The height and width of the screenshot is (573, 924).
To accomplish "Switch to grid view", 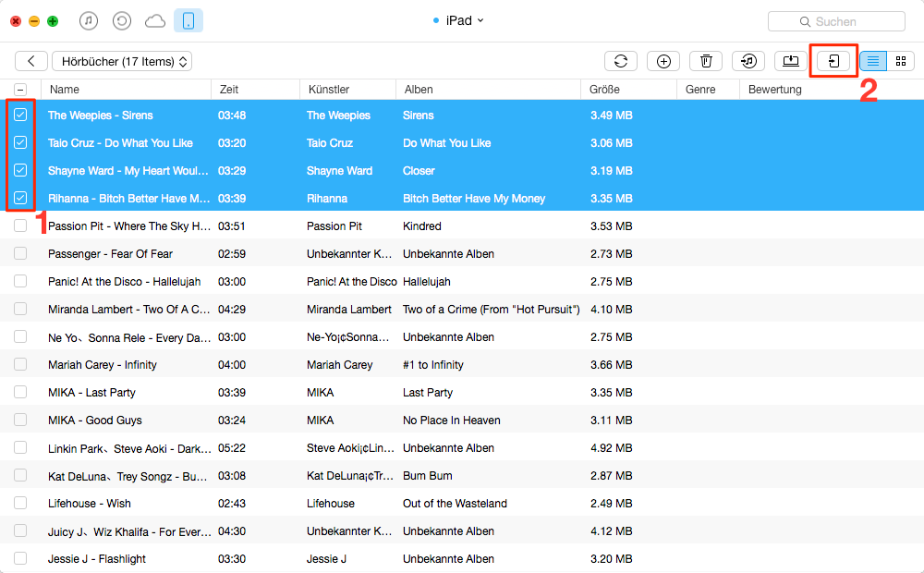I will (900, 61).
